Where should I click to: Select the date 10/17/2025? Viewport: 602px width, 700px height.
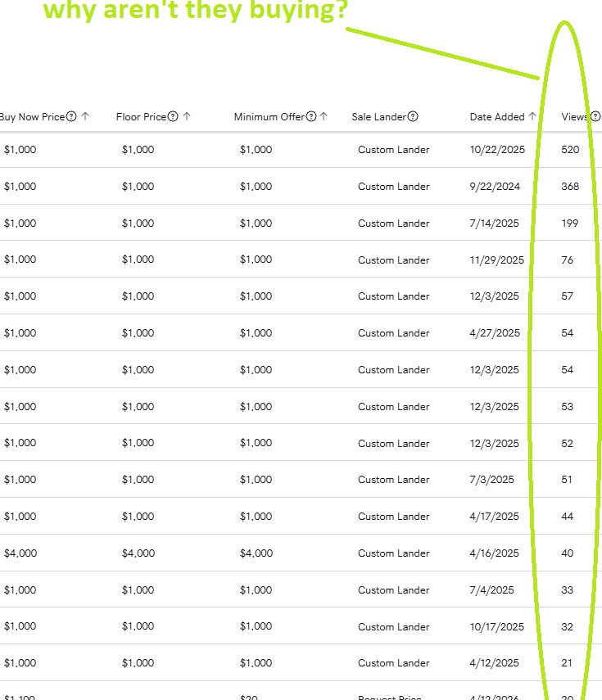pos(496,627)
